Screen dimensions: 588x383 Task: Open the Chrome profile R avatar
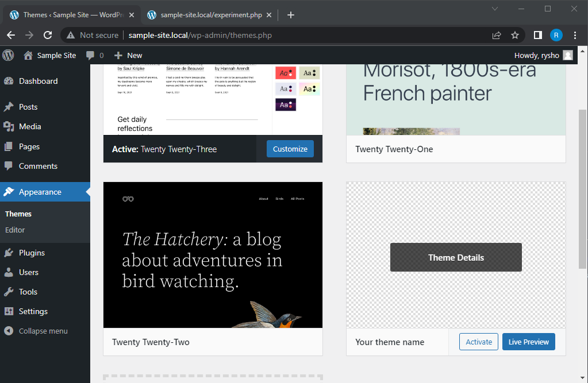[x=556, y=35]
